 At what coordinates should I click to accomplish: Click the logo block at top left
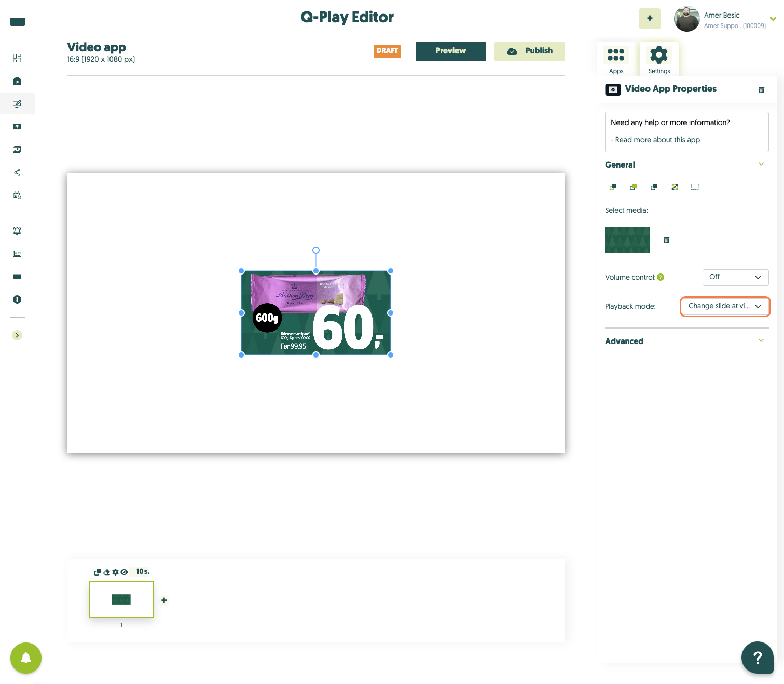coord(18,22)
